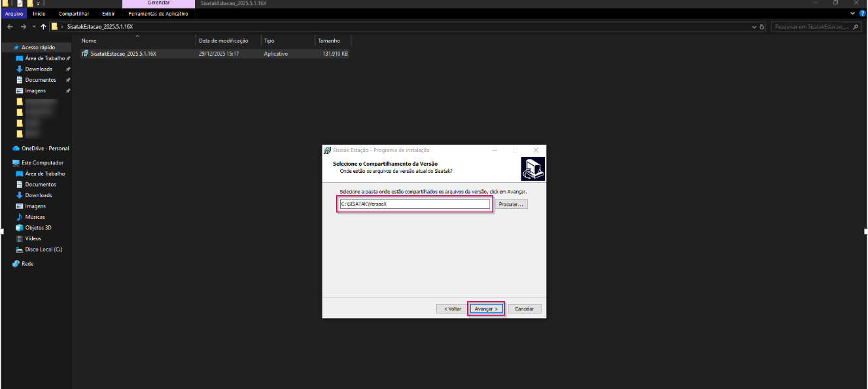Switch to the Exibir ribbon tab
The width and height of the screenshot is (868, 389).
point(108,13)
